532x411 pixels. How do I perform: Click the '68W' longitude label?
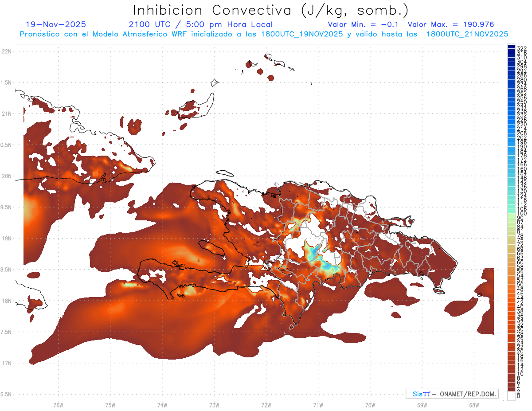[473, 405]
